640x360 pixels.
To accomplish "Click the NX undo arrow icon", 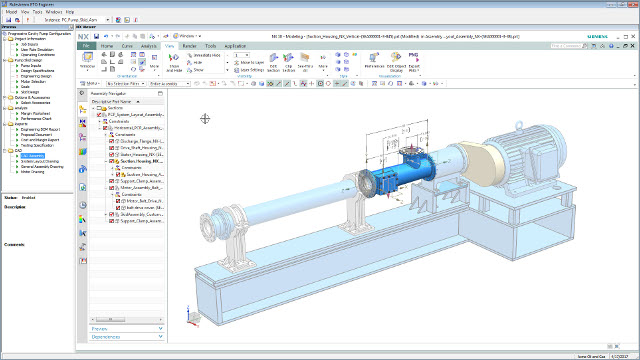I will click(x=106, y=36).
